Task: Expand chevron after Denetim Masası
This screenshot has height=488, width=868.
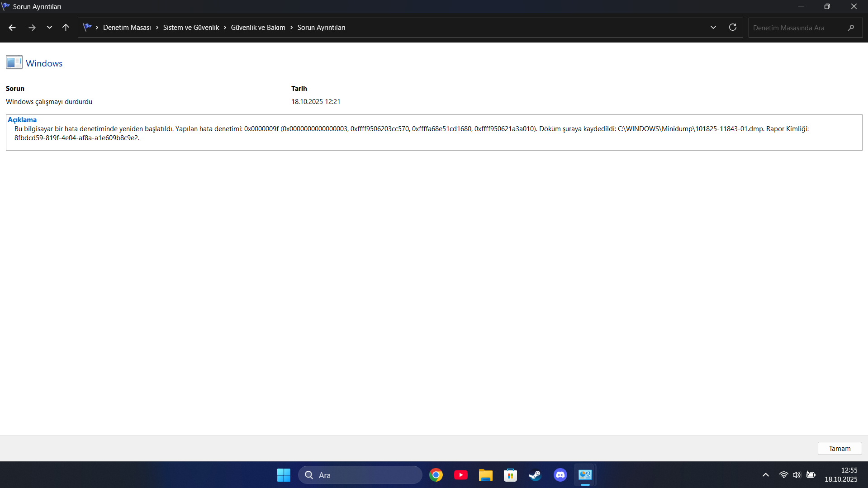Action: 157,28
